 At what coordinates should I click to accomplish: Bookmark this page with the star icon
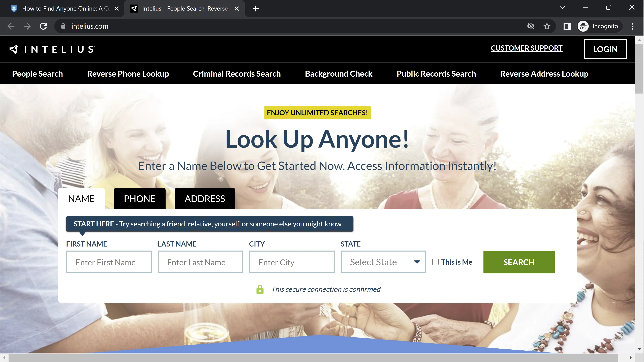tap(547, 26)
